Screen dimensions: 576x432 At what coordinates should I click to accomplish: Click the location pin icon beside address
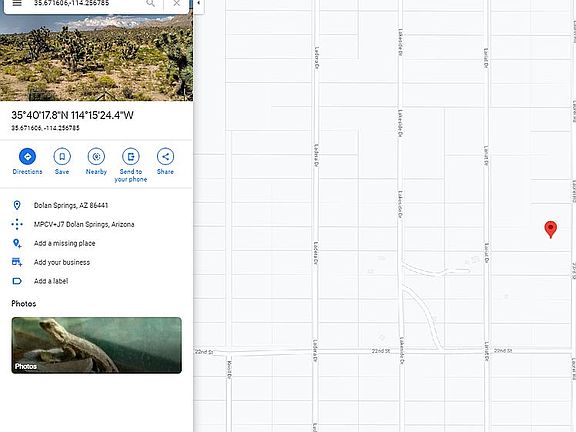pos(17,205)
